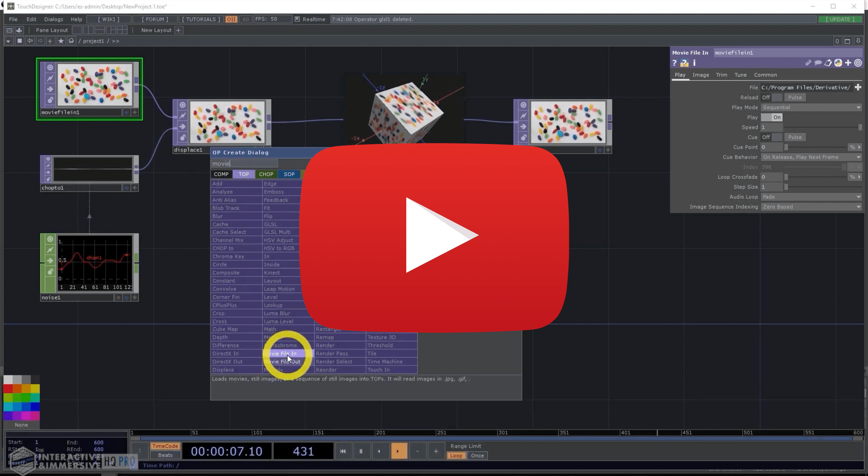Jump to start with the rewind button

(343, 451)
